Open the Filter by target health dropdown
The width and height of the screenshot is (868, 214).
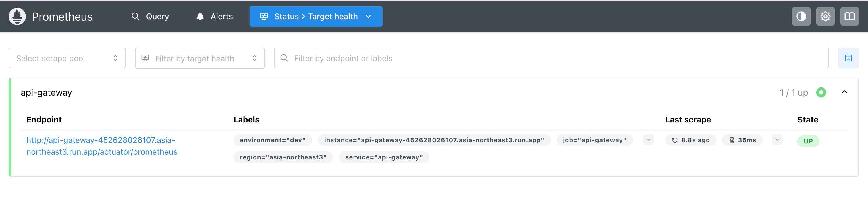coord(200,58)
